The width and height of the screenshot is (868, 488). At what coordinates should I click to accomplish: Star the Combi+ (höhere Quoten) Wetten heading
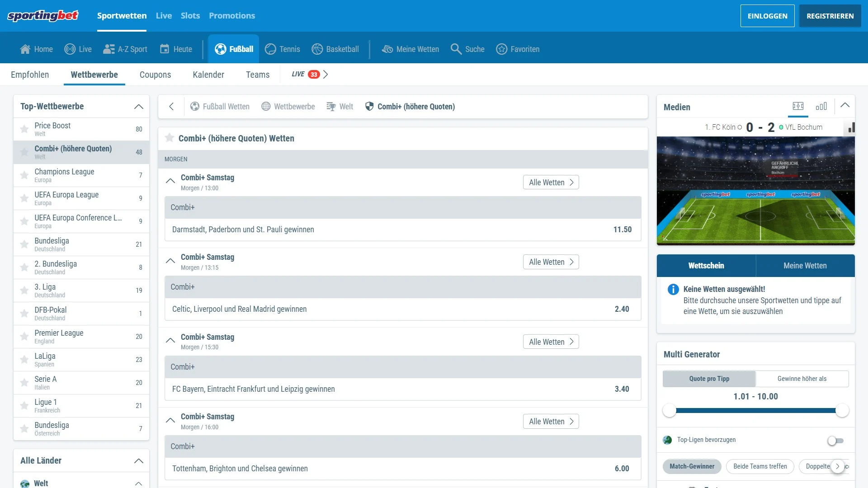coord(170,138)
